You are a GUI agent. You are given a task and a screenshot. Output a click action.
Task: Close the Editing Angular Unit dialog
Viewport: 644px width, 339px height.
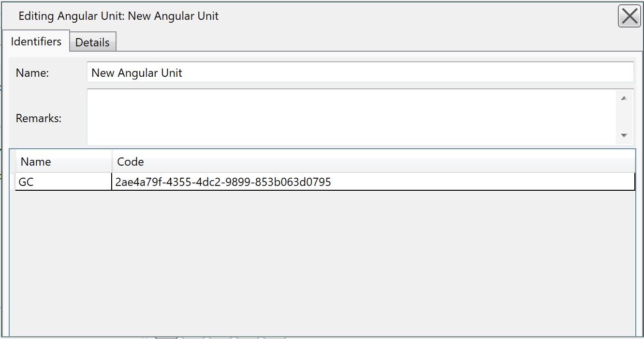629,16
